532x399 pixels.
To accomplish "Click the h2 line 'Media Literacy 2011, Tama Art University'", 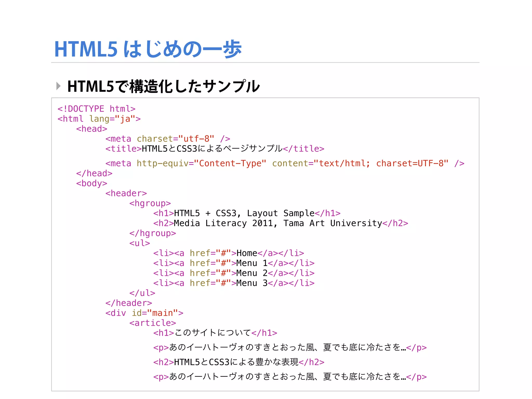I will coord(281,223).
